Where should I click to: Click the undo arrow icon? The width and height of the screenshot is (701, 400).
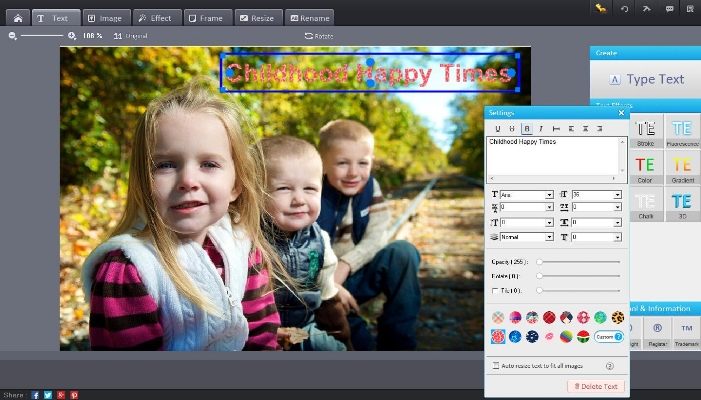(x=625, y=8)
